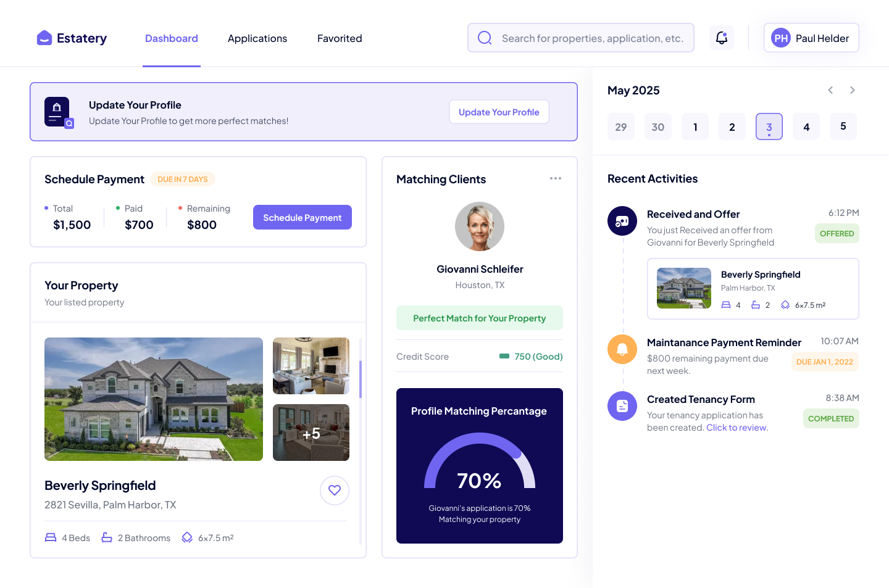
Task: Go to previous month with left chevron
Action: tap(830, 90)
